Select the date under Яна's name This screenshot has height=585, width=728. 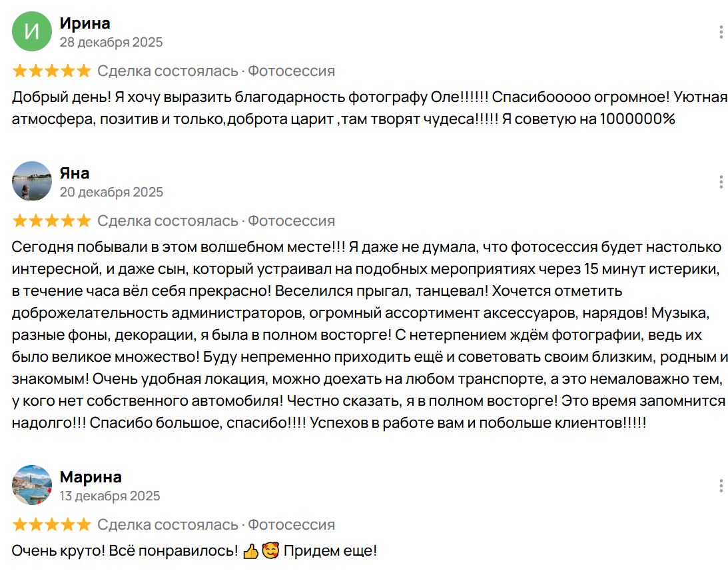(111, 191)
